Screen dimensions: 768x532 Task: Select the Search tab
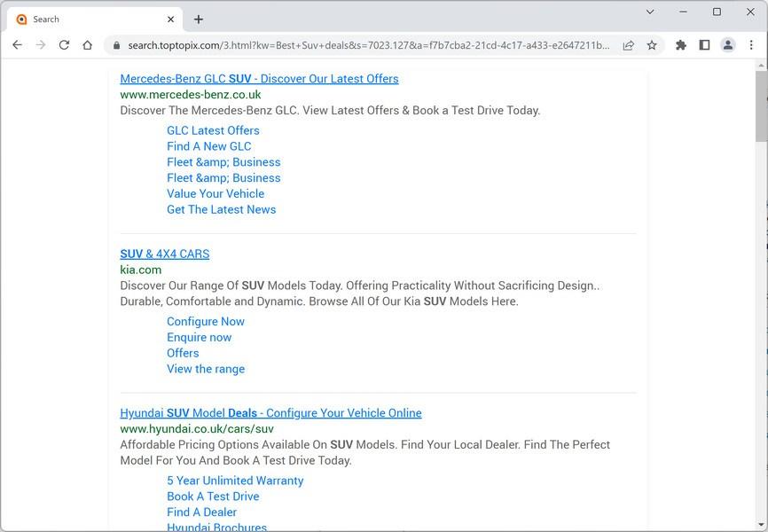click(x=95, y=20)
